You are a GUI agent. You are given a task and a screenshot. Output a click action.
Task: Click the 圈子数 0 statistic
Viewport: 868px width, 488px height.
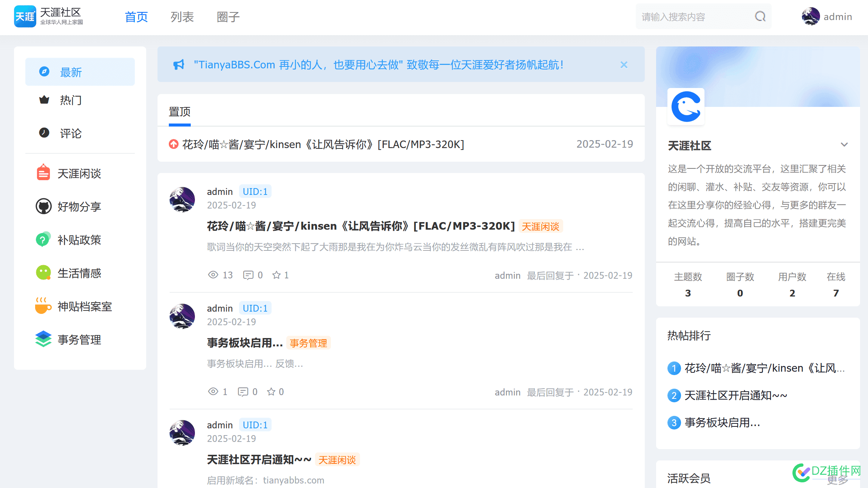coord(740,284)
